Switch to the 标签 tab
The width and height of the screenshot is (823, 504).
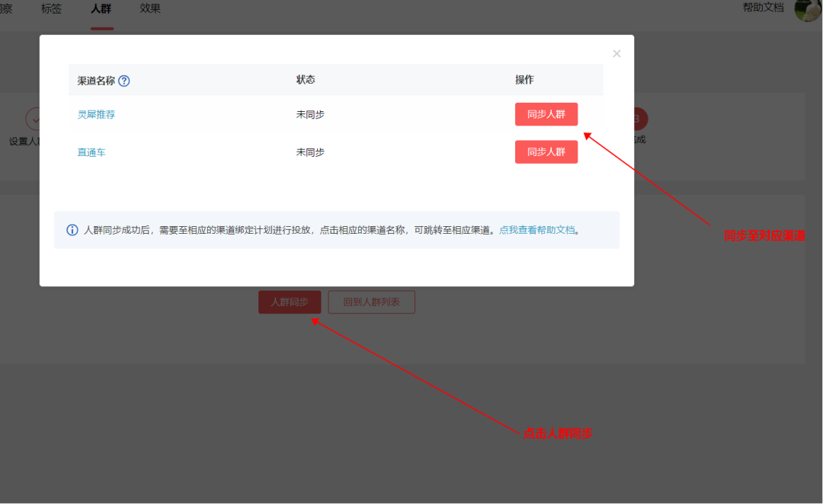point(50,9)
